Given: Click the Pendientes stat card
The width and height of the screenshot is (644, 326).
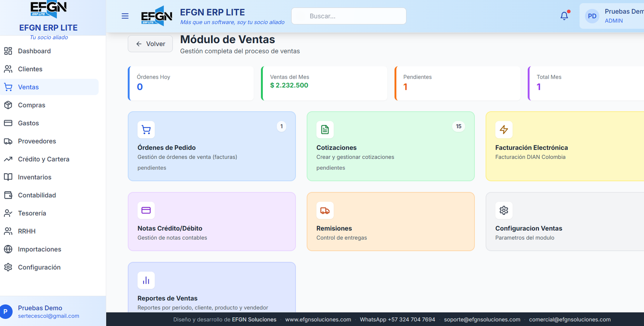Looking at the screenshot, I should point(457,83).
